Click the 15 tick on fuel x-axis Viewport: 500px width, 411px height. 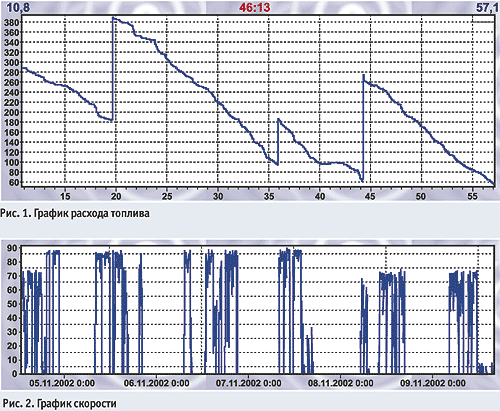click(x=65, y=196)
